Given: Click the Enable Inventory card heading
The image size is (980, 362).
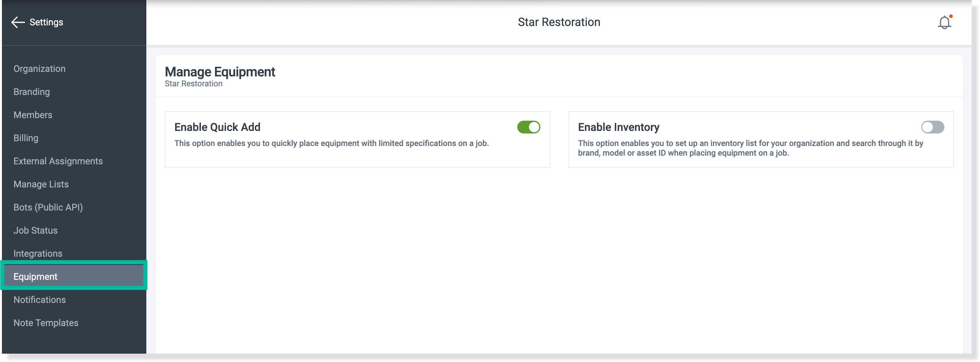Looking at the screenshot, I should coord(619,127).
